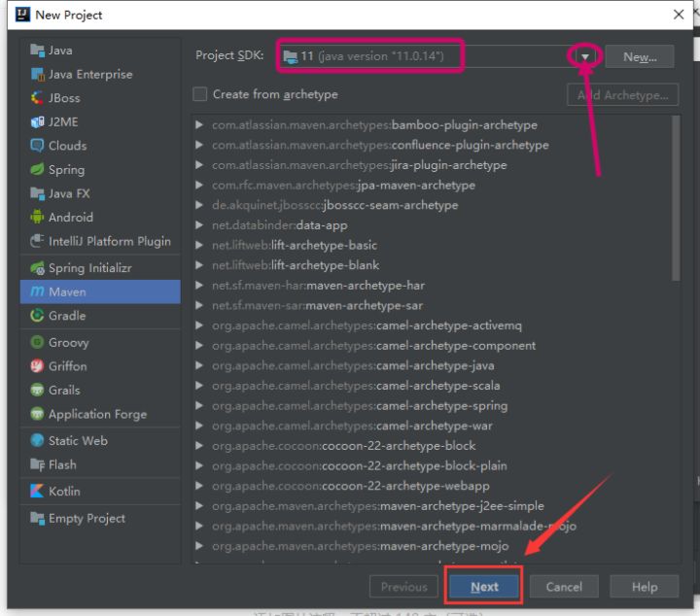
Task: Click the Application Forge icon
Action: [37, 414]
